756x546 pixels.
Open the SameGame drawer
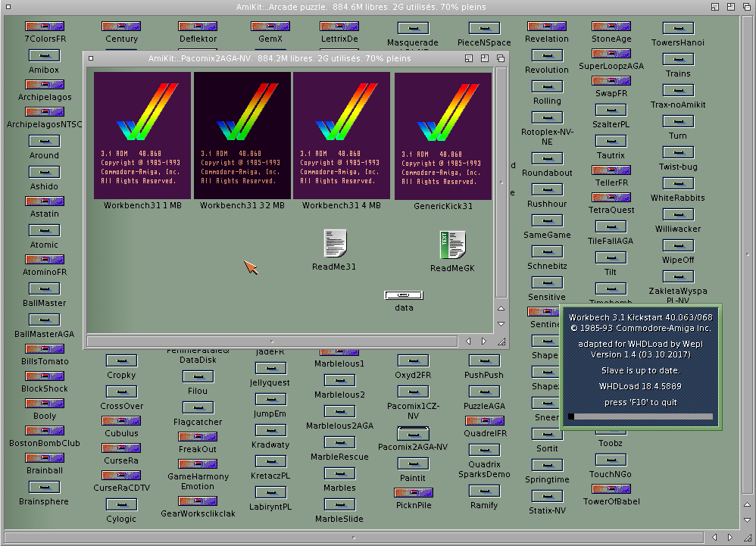coord(547,220)
